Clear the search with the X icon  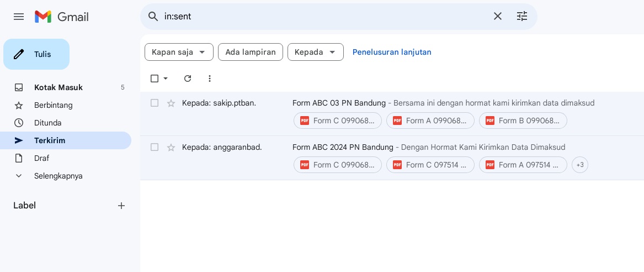497,17
